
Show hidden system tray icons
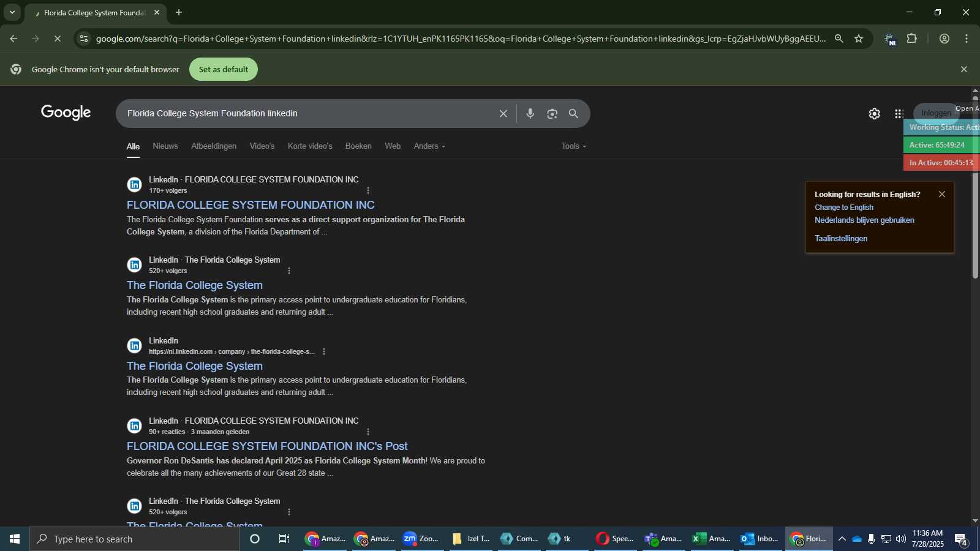pos(842,539)
